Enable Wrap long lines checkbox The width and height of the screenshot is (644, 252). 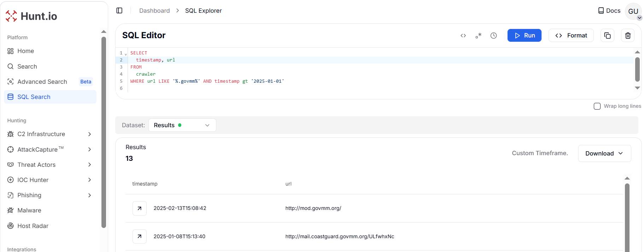[x=597, y=106]
